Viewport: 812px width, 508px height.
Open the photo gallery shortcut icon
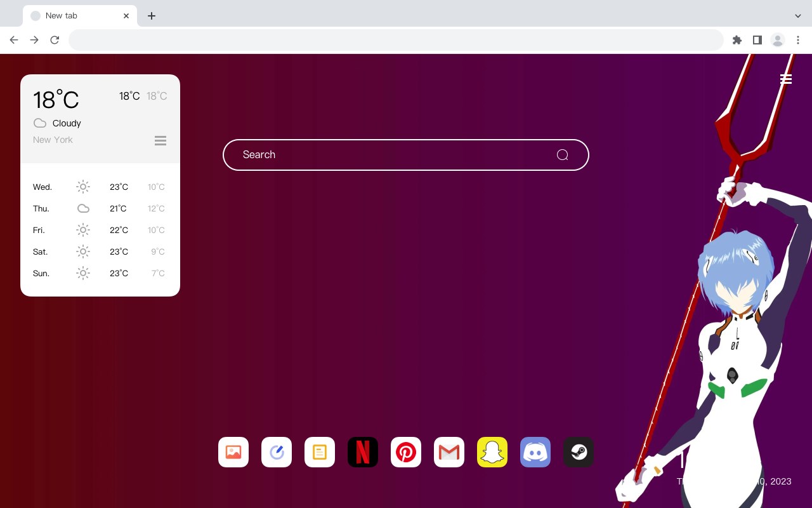click(x=233, y=452)
